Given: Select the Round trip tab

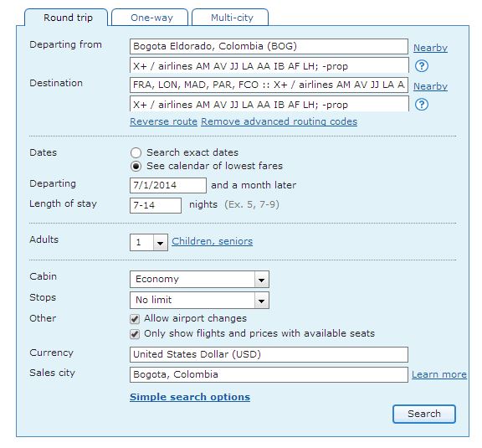Looking at the screenshot, I should (66, 18).
